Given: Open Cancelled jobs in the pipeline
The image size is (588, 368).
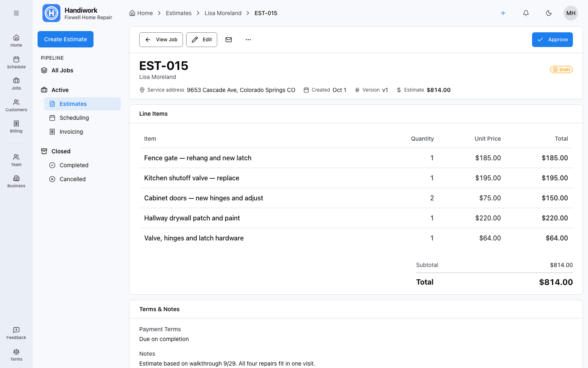Looking at the screenshot, I should pos(82,179).
